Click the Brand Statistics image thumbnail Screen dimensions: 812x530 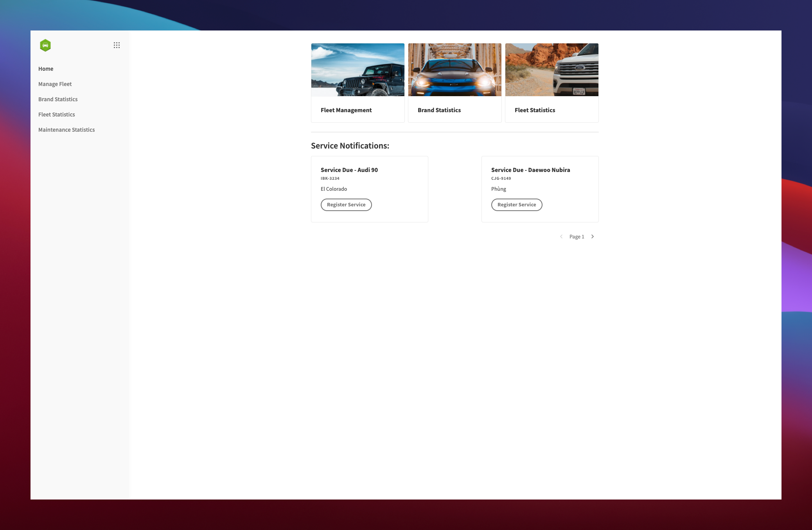pyautogui.click(x=455, y=70)
